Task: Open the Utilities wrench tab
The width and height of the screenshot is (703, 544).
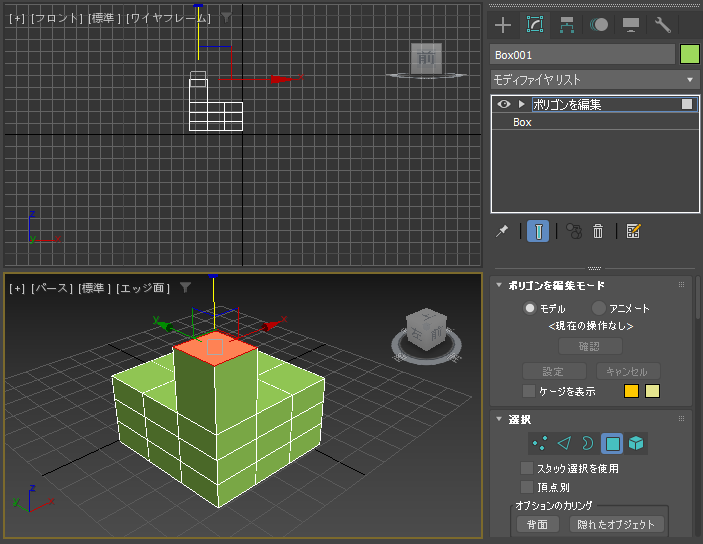Action: [x=662, y=25]
